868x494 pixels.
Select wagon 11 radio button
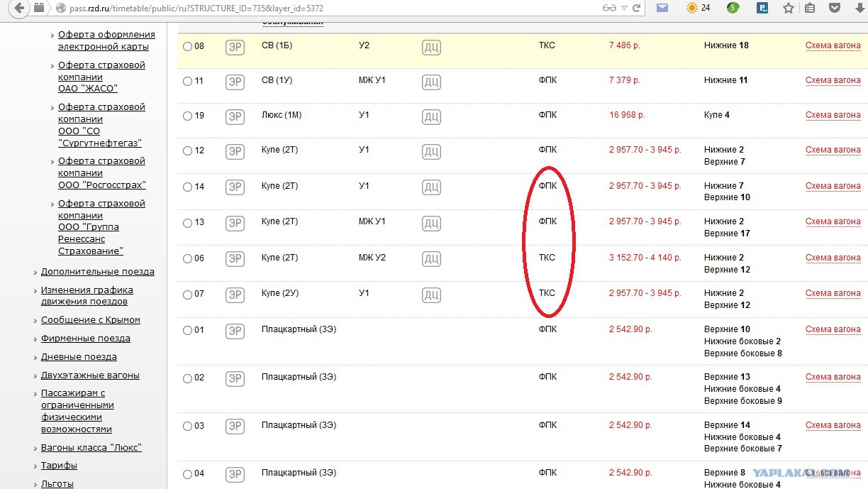point(187,81)
